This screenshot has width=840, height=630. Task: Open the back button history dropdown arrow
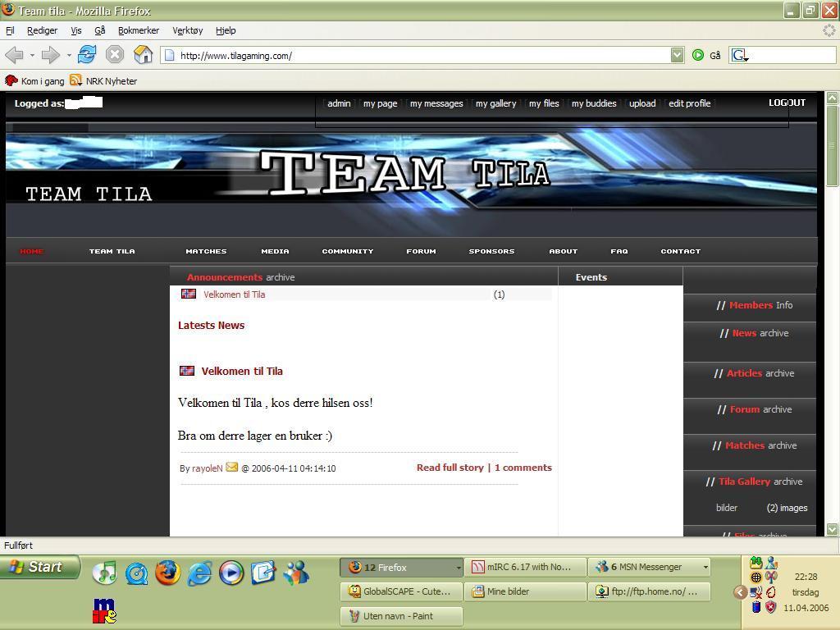pyautogui.click(x=32, y=55)
